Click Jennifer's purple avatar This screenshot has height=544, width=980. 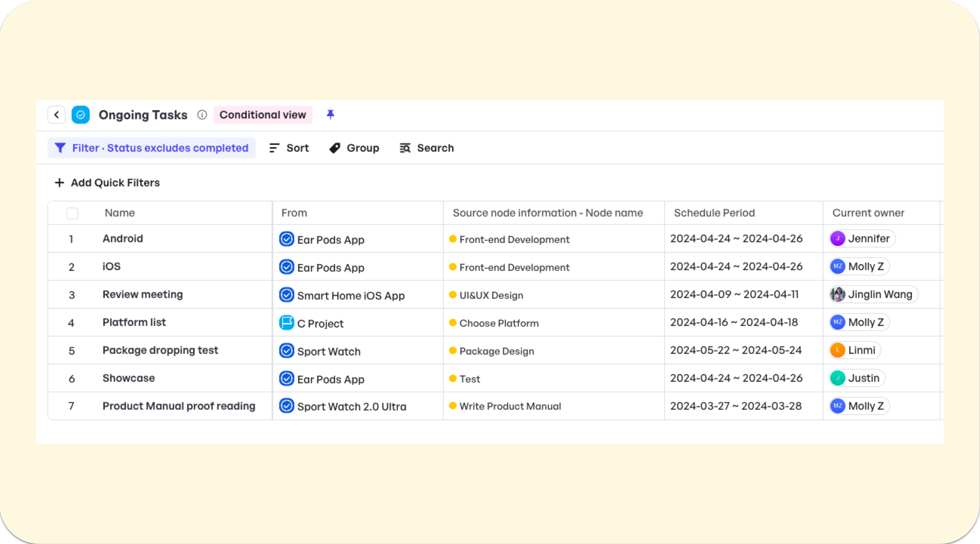pos(838,239)
